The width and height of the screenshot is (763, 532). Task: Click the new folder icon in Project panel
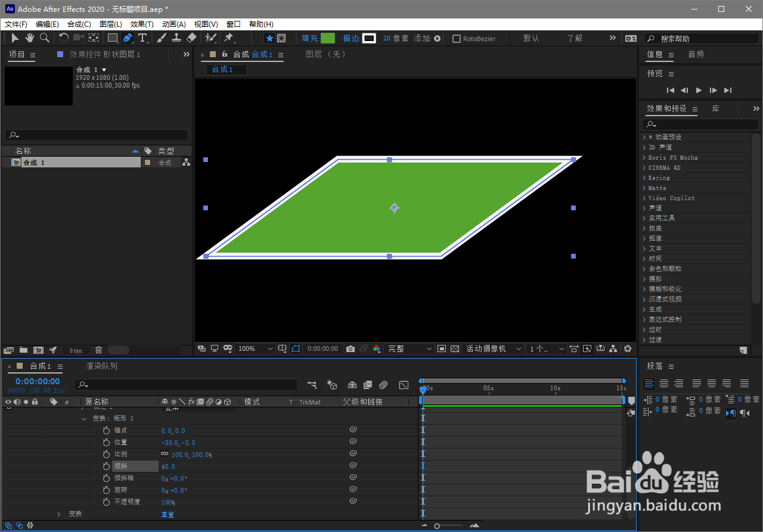pyautogui.click(x=23, y=350)
